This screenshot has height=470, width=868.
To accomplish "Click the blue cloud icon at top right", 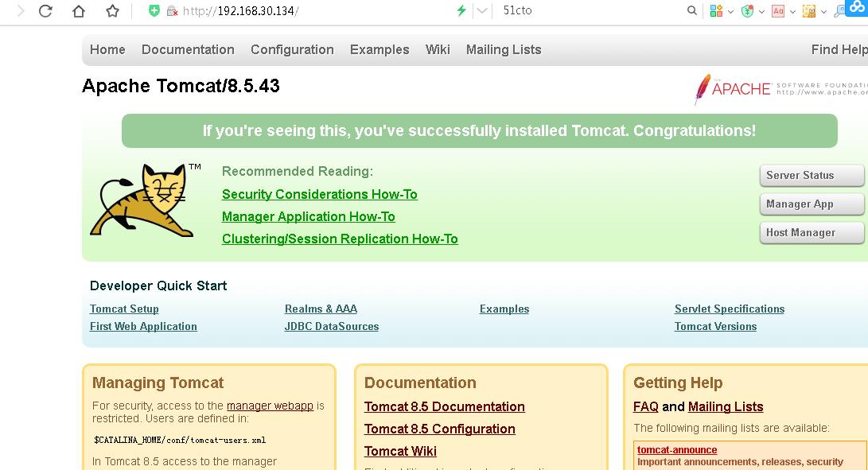I will tap(858, 6).
